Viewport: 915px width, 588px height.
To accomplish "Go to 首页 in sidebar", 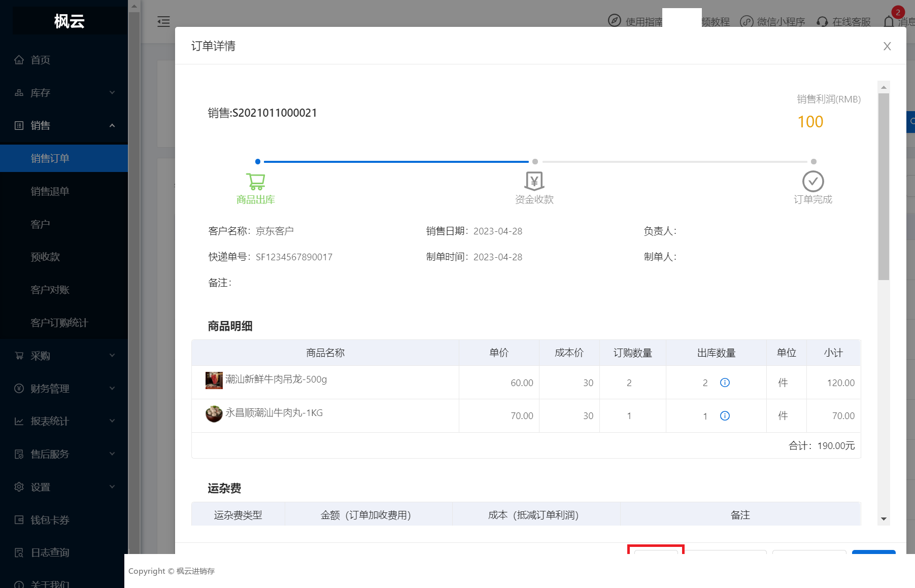I will coord(64,60).
